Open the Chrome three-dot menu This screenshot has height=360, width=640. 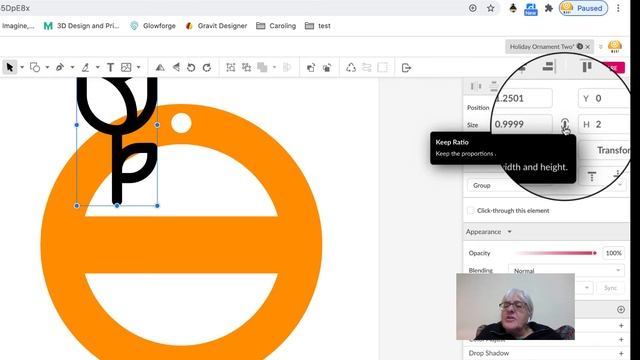pos(618,8)
